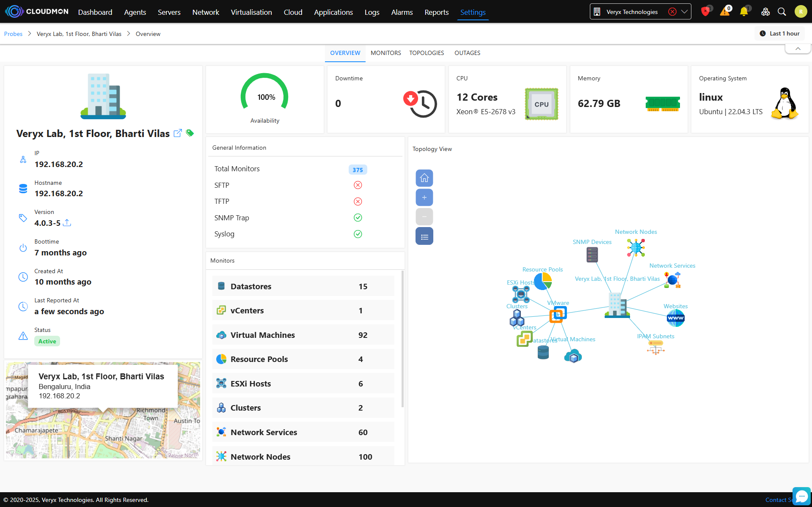Click the SNMP Trap enabled status indicator
The width and height of the screenshot is (812, 507).
pyautogui.click(x=358, y=218)
